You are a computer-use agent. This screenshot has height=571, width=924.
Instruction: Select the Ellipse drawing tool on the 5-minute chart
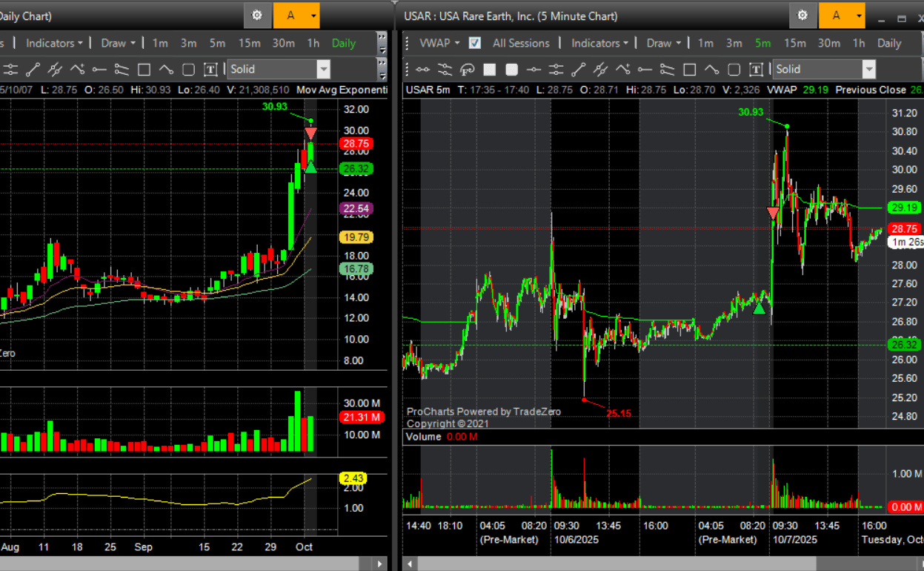coord(732,69)
